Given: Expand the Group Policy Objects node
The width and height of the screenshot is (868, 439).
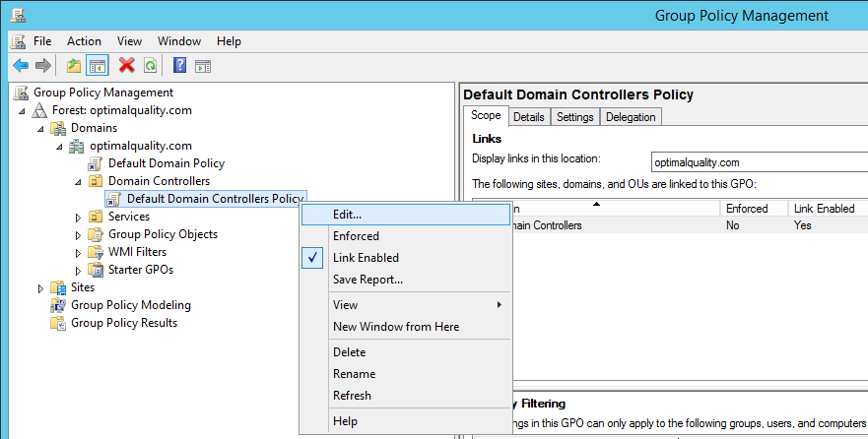Looking at the screenshot, I should coord(79,234).
